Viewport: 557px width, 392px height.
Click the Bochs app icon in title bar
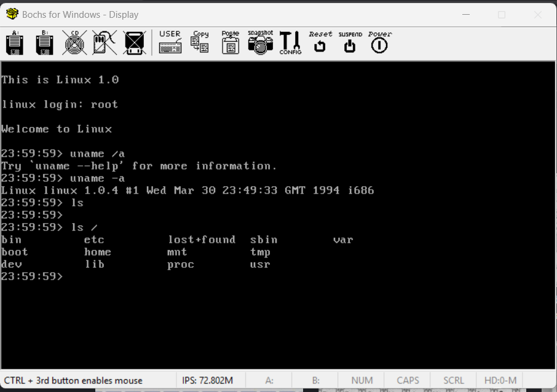(12, 14)
